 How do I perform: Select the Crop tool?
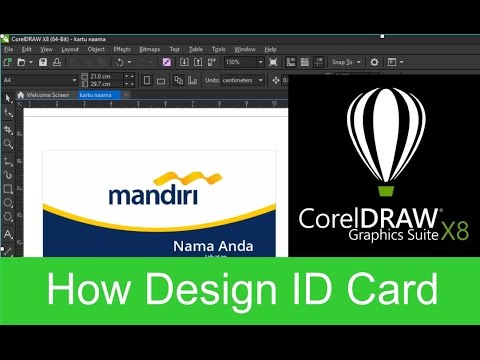(x=8, y=130)
